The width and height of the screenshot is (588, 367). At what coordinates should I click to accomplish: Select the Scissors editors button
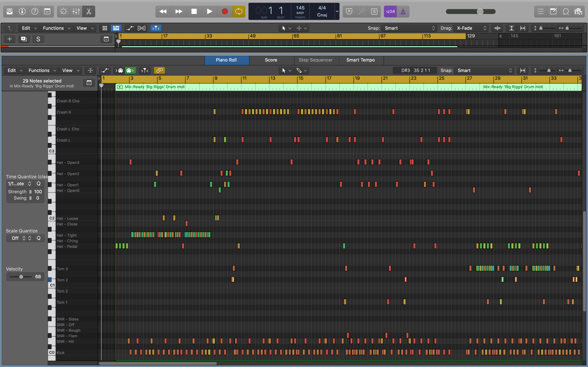(89, 11)
